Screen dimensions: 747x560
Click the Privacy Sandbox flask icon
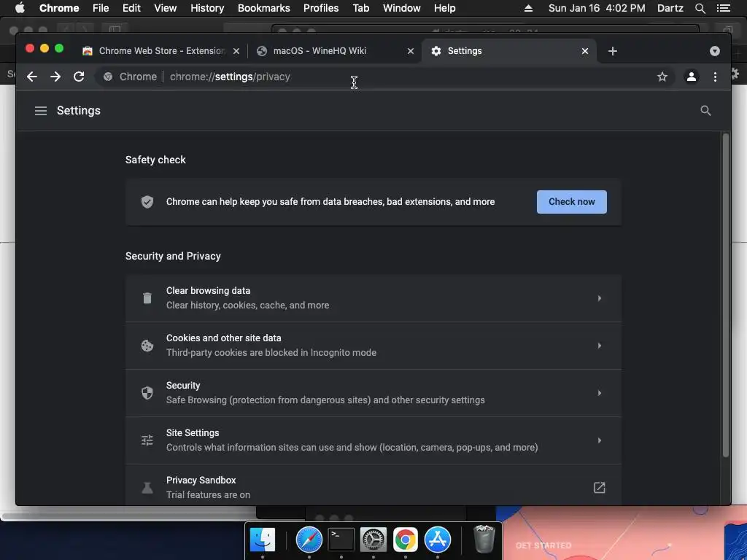click(147, 488)
